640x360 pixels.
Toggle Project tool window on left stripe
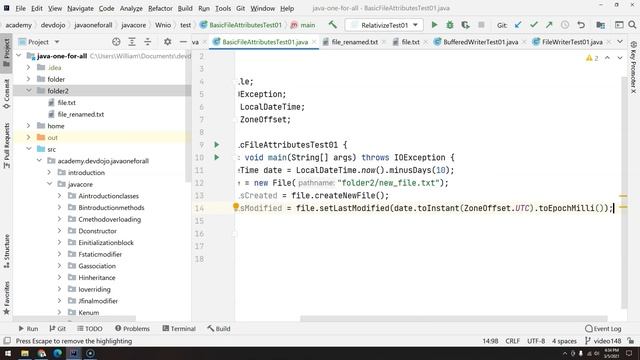click(x=7, y=53)
